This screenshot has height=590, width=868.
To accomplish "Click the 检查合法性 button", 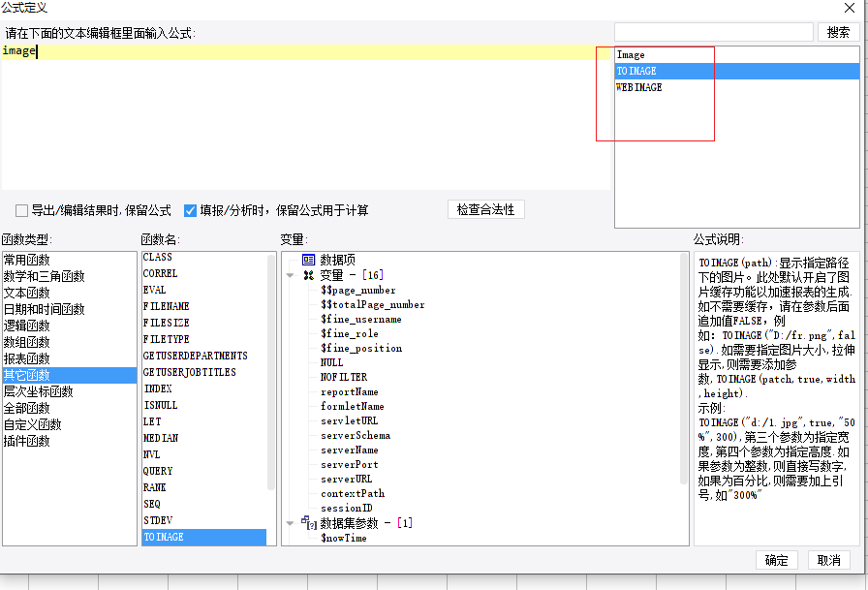I will (485, 210).
